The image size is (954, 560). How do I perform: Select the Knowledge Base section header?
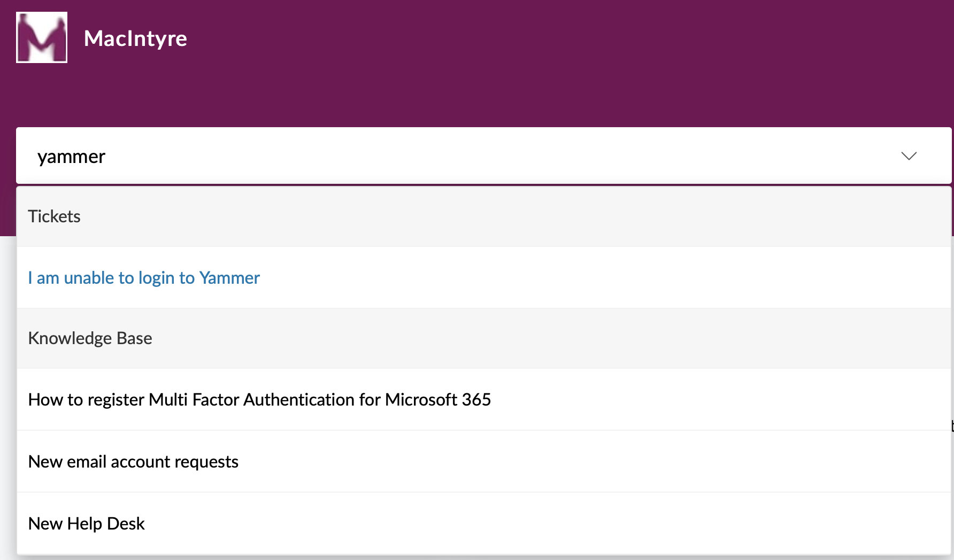coord(90,338)
